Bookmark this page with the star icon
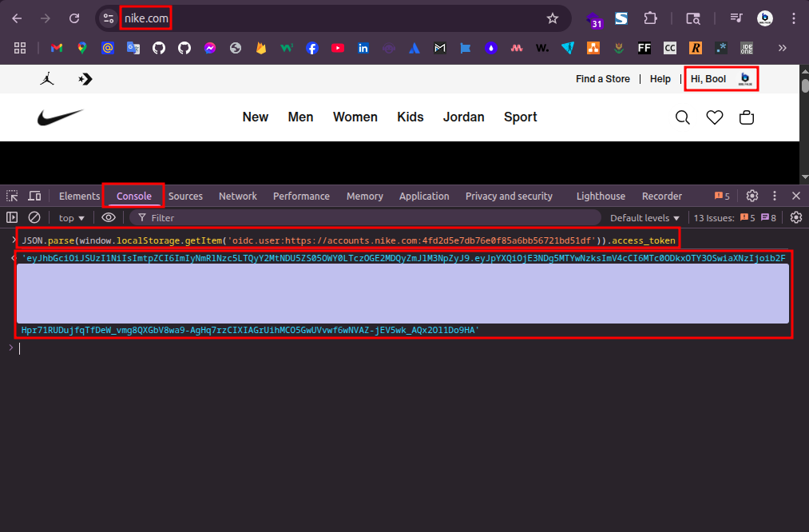The height and width of the screenshot is (532, 809). click(553, 18)
